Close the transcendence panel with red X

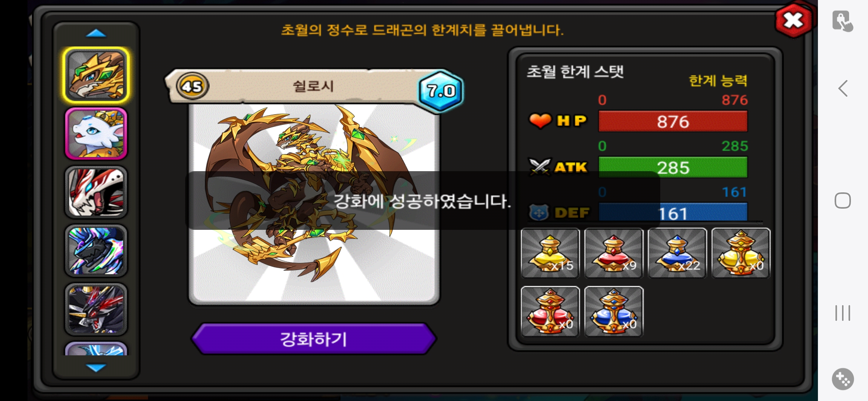pos(793,20)
